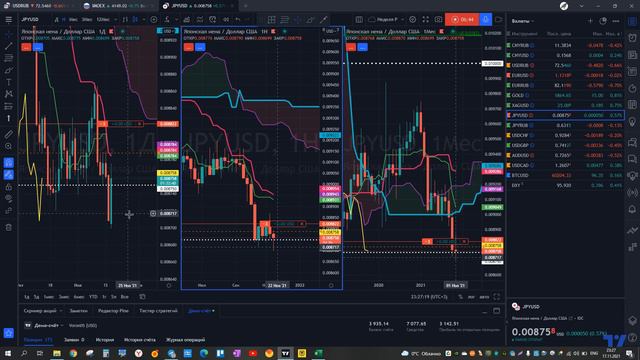Toggle percent scale on bottom bar
The image size is (640, 360).
460,297
